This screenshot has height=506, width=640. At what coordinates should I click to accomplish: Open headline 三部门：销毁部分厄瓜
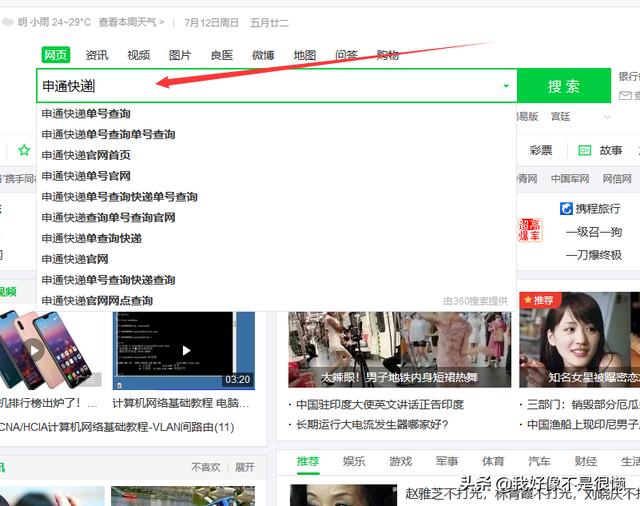[x=583, y=404]
